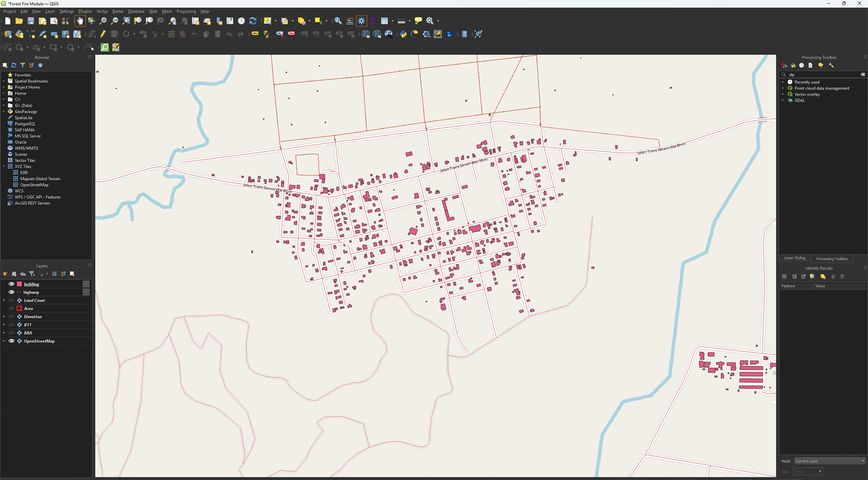
Task: Hide the building layer
Action: 12,284
